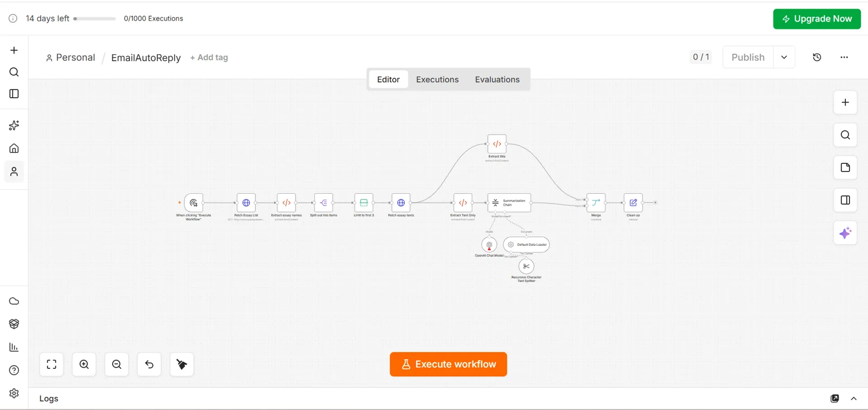Add a sticky note from right toolbar

point(845,168)
